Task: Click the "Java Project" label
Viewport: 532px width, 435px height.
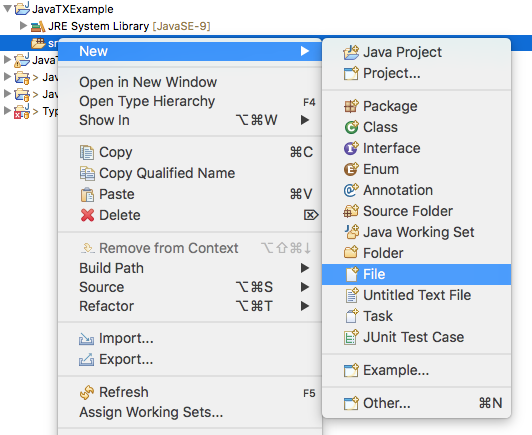Action: pyautogui.click(x=402, y=52)
